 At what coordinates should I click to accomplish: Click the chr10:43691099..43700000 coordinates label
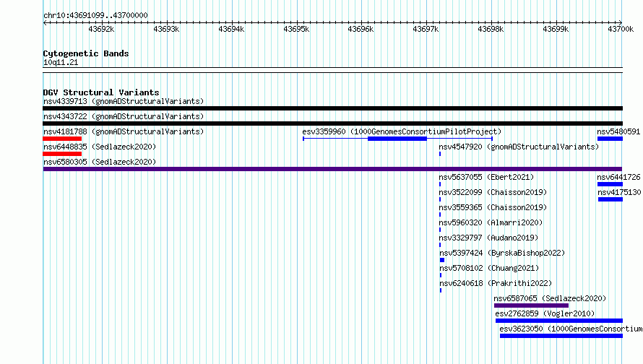(95, 15)
